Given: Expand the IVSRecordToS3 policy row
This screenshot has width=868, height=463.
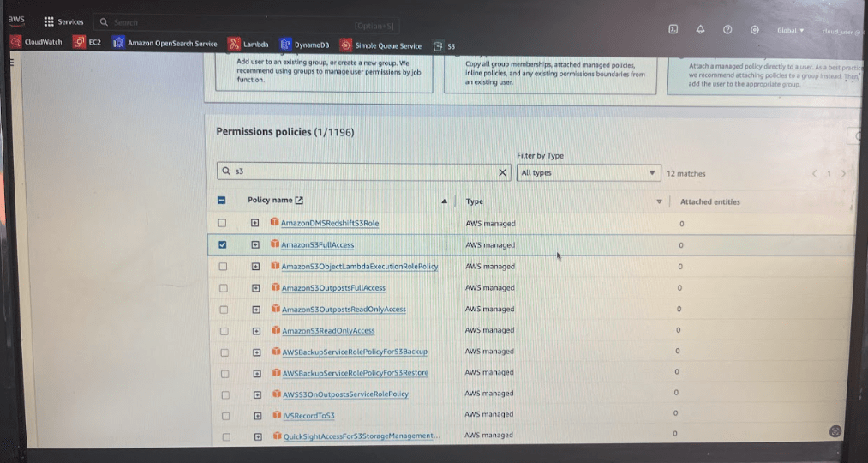Looking at the screenshot, I should (256, 415).
